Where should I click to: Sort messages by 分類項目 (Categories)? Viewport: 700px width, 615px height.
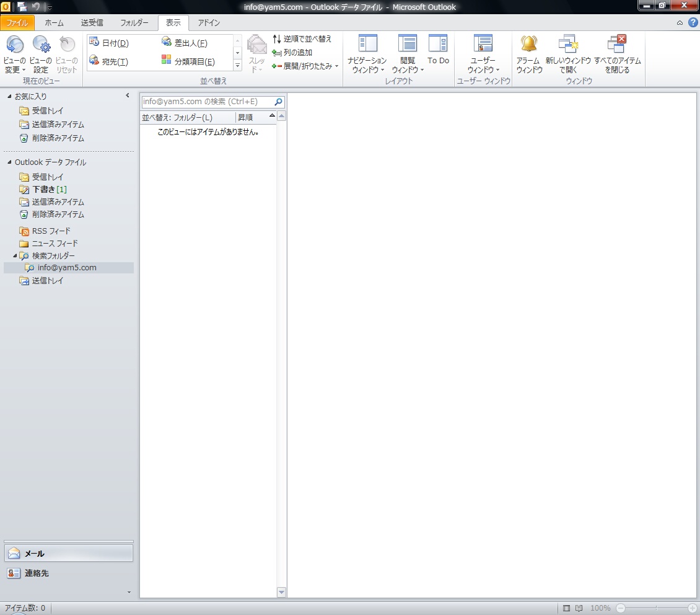coord(188,61)
